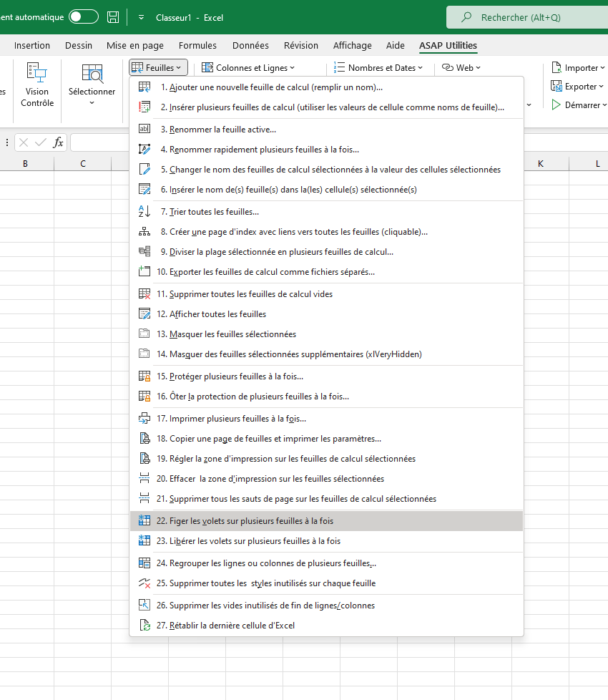Switch to the Insertion tab
The image size is (608, 700).
pyautogui.click(x=32, y=46)
